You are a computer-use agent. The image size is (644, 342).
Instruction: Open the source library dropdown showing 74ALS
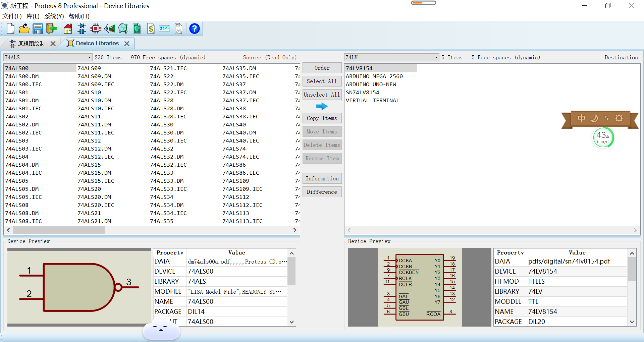pos(88,57)
